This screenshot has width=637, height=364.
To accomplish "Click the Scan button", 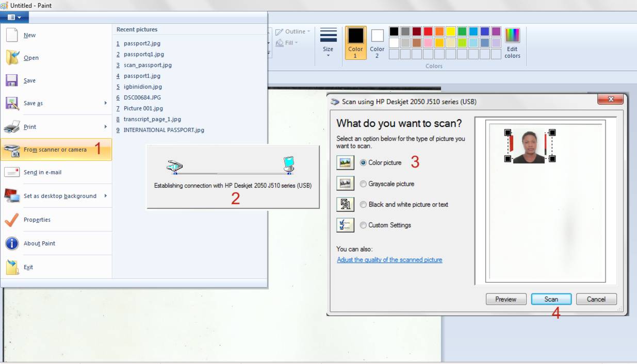I will [551, 299].
